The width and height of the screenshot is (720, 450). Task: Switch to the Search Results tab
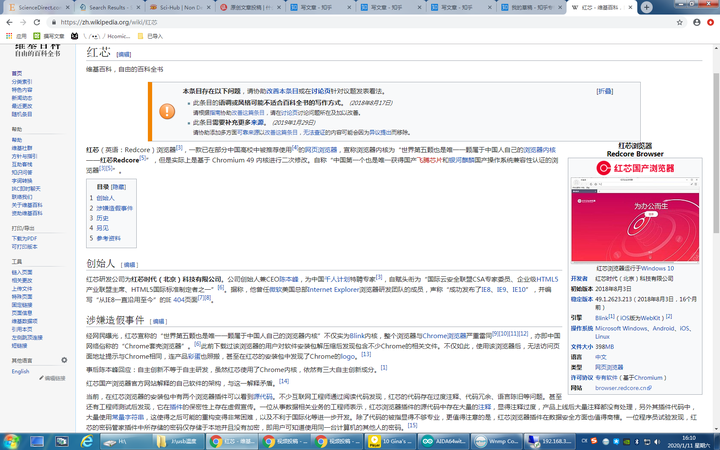[108, 7]
